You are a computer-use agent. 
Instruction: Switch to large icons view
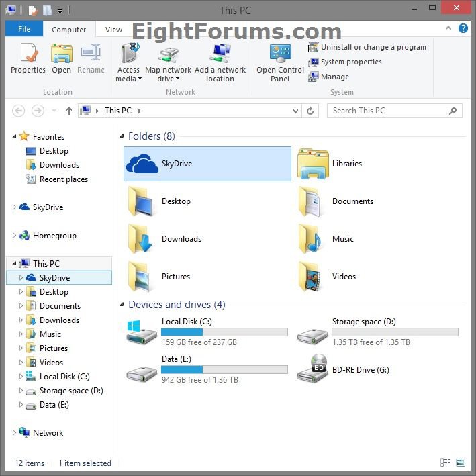[x=461, y=463]
